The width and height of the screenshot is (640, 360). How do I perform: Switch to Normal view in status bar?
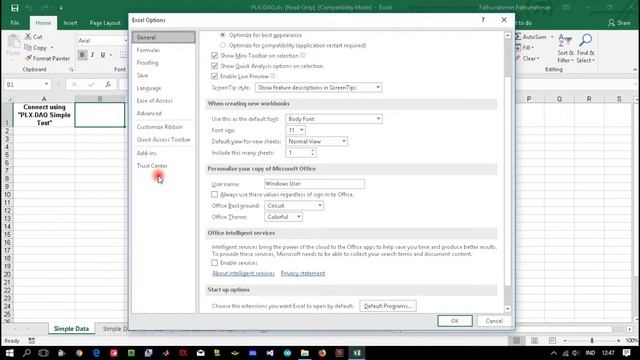point(516,340)
